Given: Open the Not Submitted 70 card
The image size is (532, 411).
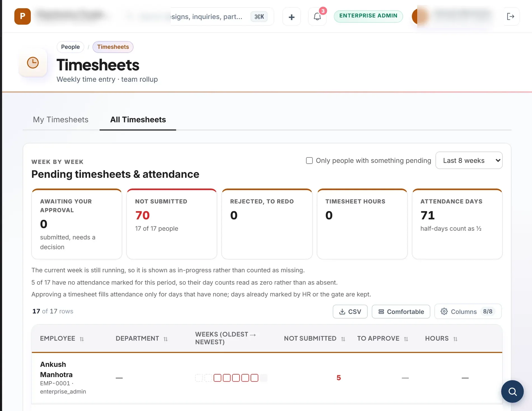Looking at the screenshot, I should (172, 224).
